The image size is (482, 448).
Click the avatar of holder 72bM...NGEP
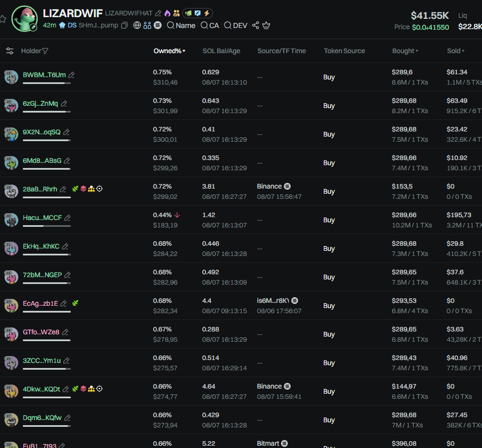(11, 277)
